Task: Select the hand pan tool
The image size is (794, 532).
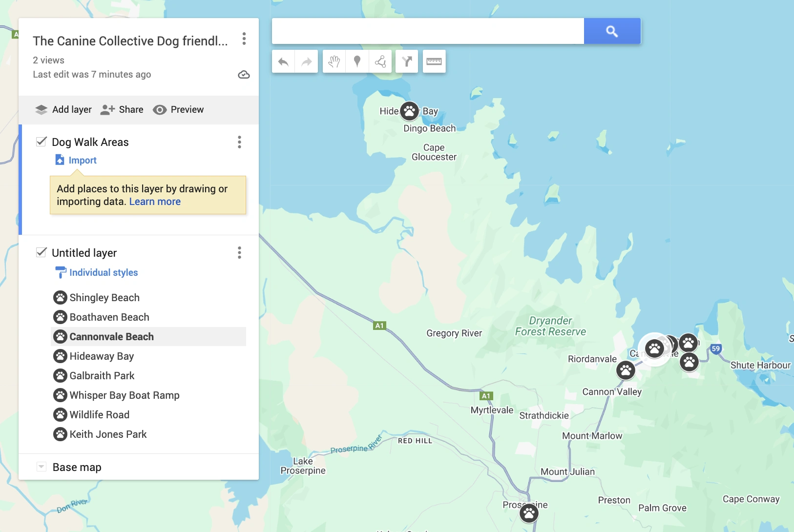Action: point(334,61)
